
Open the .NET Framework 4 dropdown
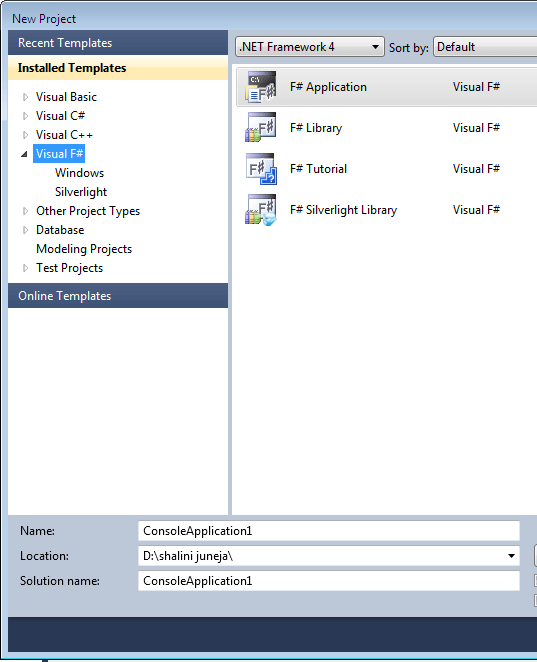(x=309, y=47)
